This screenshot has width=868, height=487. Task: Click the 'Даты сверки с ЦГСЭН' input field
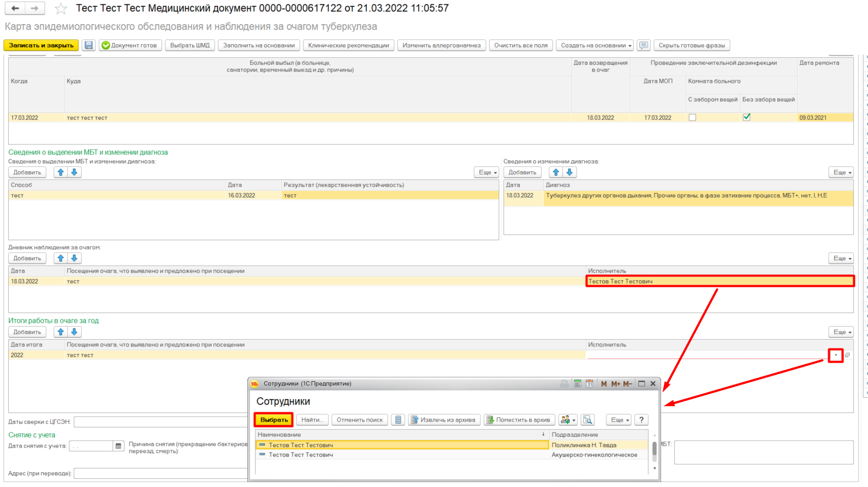point(161,422)
